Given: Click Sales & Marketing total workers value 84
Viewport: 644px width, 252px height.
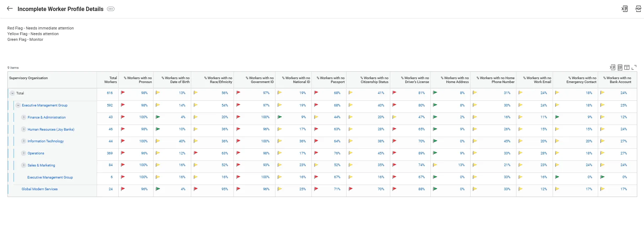Looking at the screenshot, I should tap(111, 165).
